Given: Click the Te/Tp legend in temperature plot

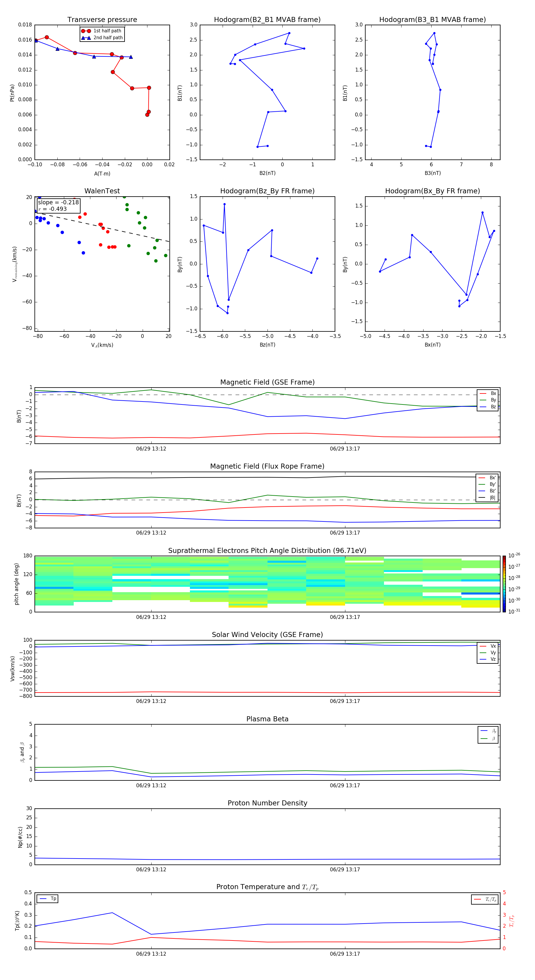Looking at the screenshot, I should click(485, 900).
